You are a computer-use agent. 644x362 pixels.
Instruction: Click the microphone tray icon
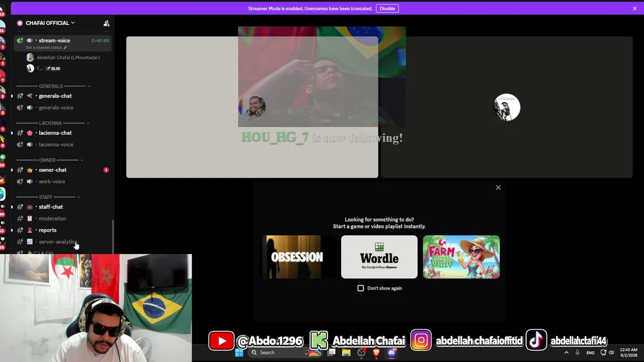578,352
